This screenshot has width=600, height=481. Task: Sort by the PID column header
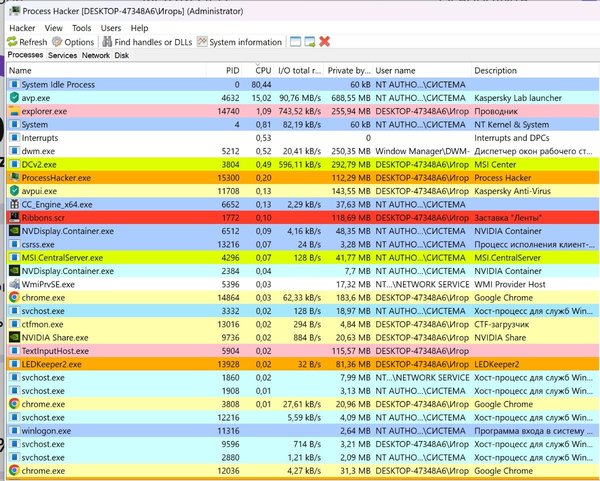pyautogui.click(x=233, y=71)
